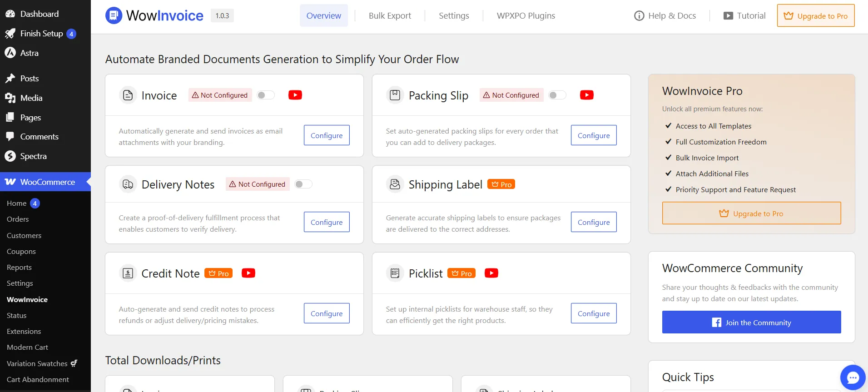This screenshot has height=392, width=868.
Task: Click the Shipping Label card icon
Action: [x=395, y=184]
